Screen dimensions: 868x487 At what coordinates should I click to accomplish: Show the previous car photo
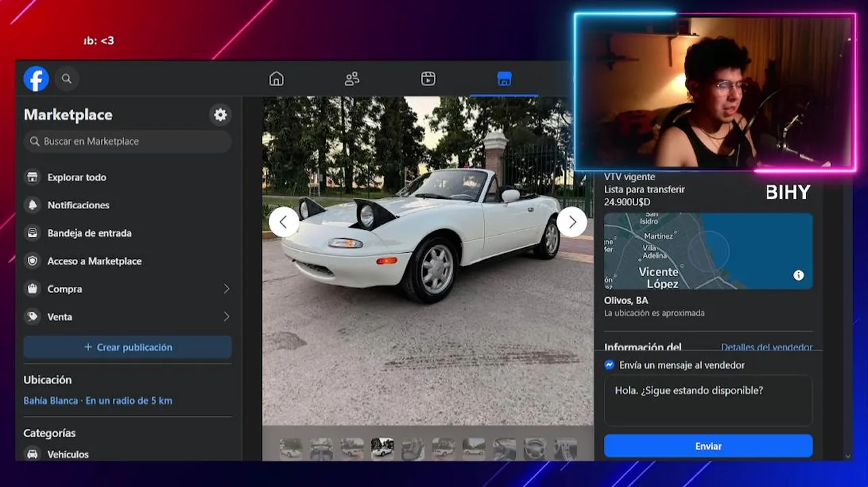click(284, 222)
